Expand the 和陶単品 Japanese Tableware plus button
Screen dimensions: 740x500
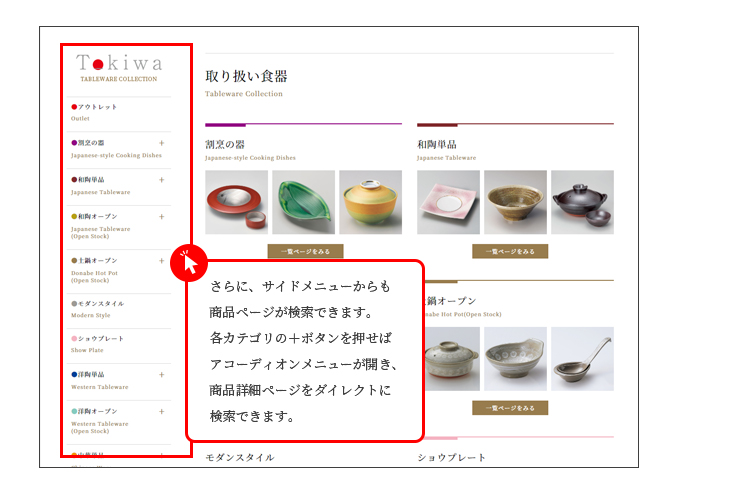point(161,180)
